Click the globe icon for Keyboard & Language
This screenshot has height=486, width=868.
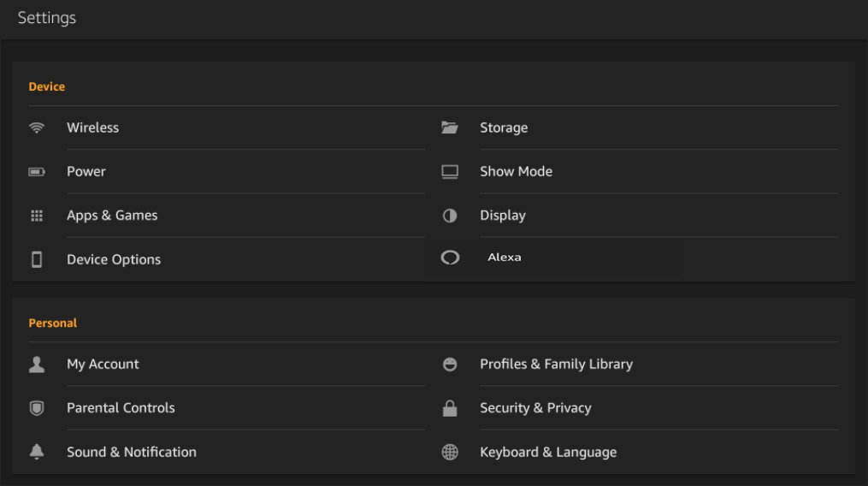[450, 453]
